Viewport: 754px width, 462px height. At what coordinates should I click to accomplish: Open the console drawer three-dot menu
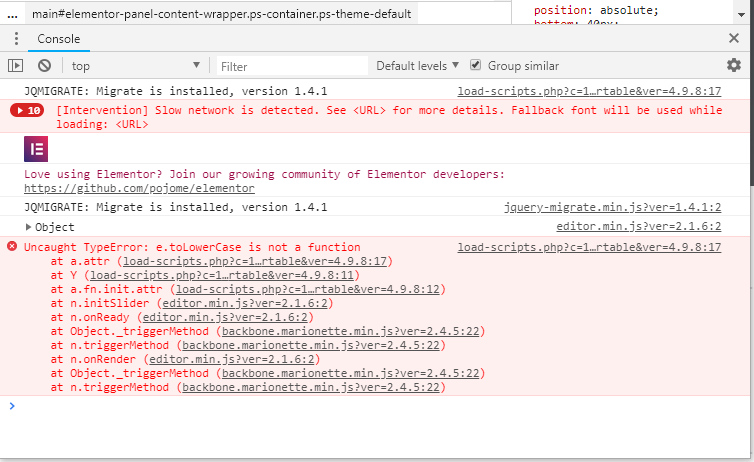tap(16, 38)
